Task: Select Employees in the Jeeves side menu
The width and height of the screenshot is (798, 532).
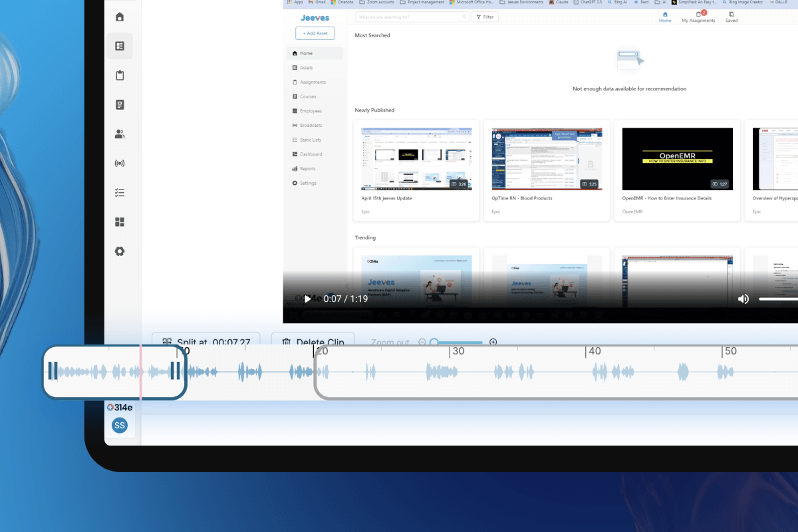Action: [x=315, y=111]
